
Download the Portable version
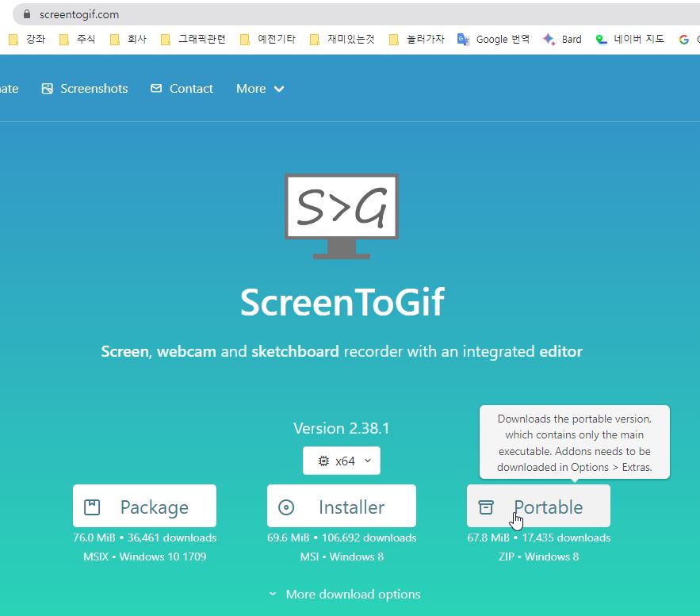tap(538, 506)
